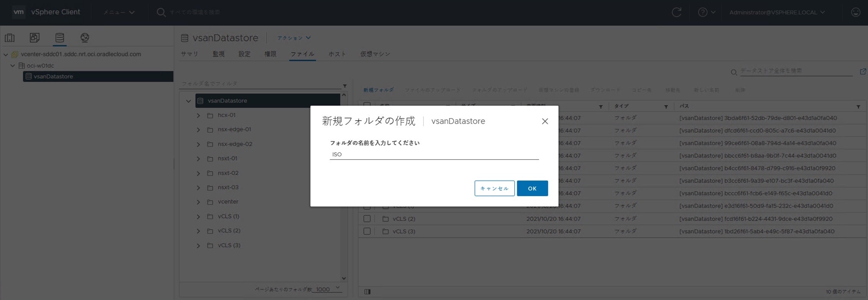Select vsanDatastore in the inventory tree

click(98, 77)
